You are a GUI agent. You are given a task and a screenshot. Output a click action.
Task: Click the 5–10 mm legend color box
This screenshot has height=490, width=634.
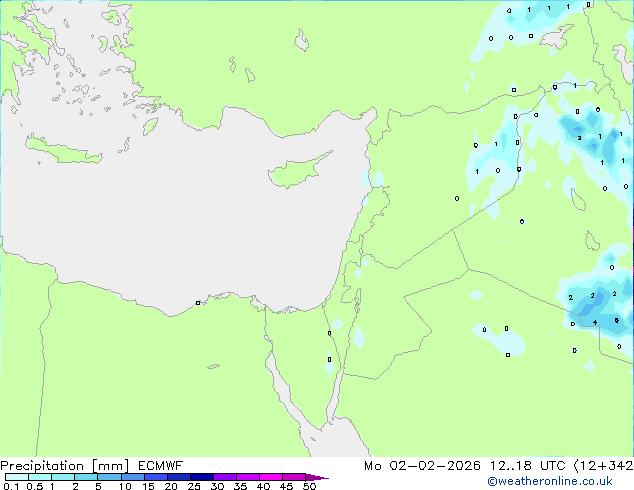[x=109, y=477]
